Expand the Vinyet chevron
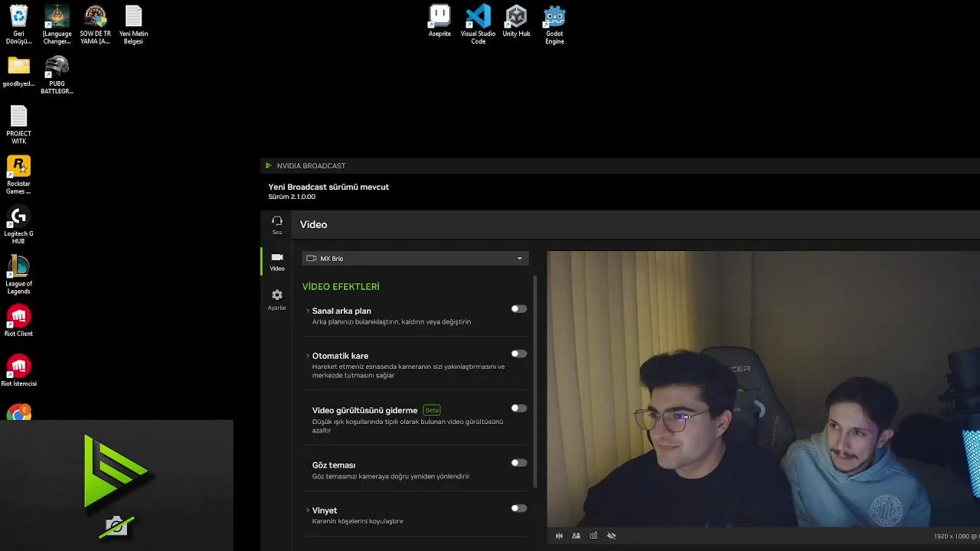980x551 pixels. 307,510
